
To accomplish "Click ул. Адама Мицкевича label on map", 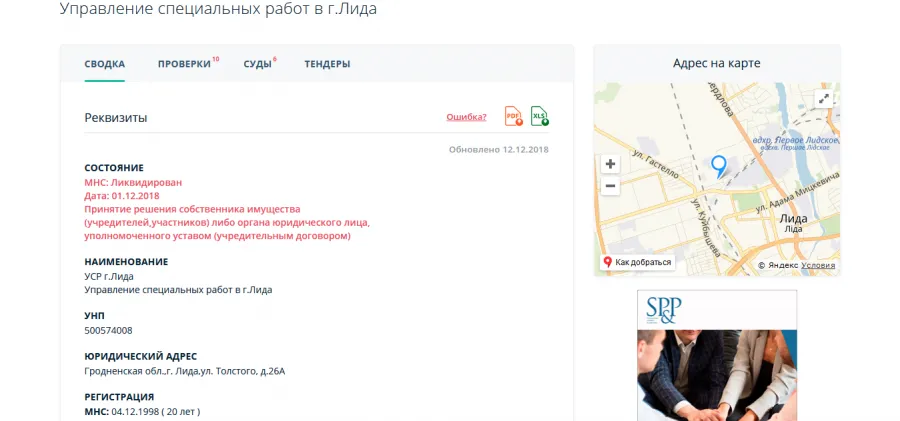I will 797,191.
